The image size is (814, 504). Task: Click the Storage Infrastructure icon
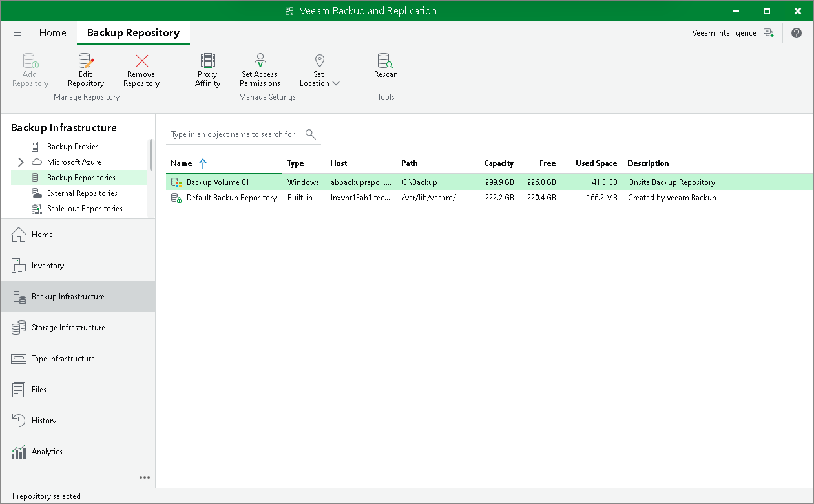coord(19,328)
